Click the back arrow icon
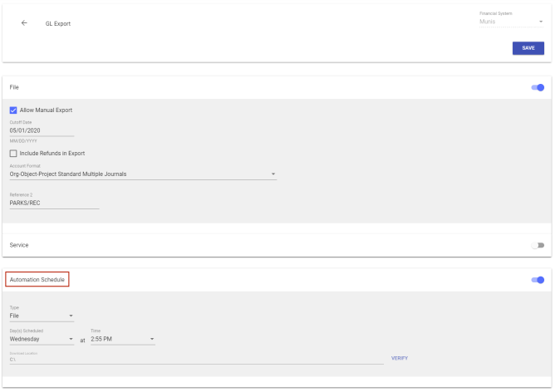This screenshot has height=392, width=555. pos(24,23)
